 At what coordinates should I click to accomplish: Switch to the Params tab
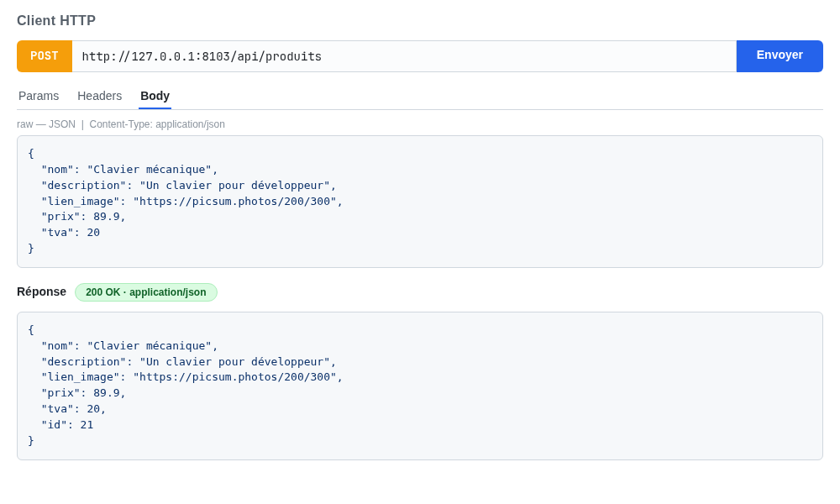39,96
